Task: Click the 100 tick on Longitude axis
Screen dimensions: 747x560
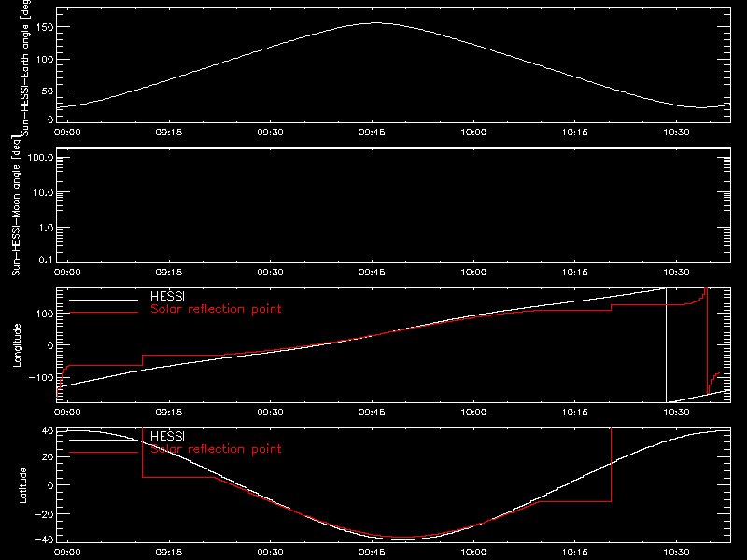Action: pos(46,314)
